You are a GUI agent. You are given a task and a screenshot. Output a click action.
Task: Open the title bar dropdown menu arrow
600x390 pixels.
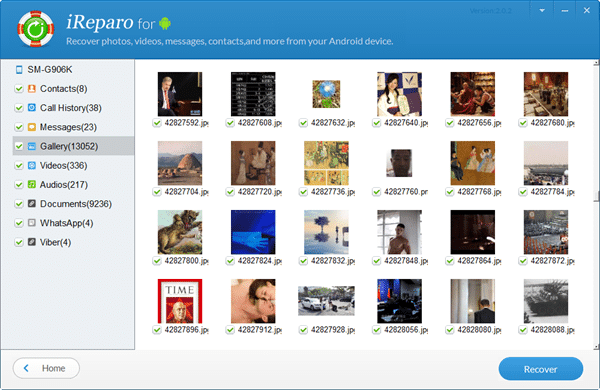point(542,11)
